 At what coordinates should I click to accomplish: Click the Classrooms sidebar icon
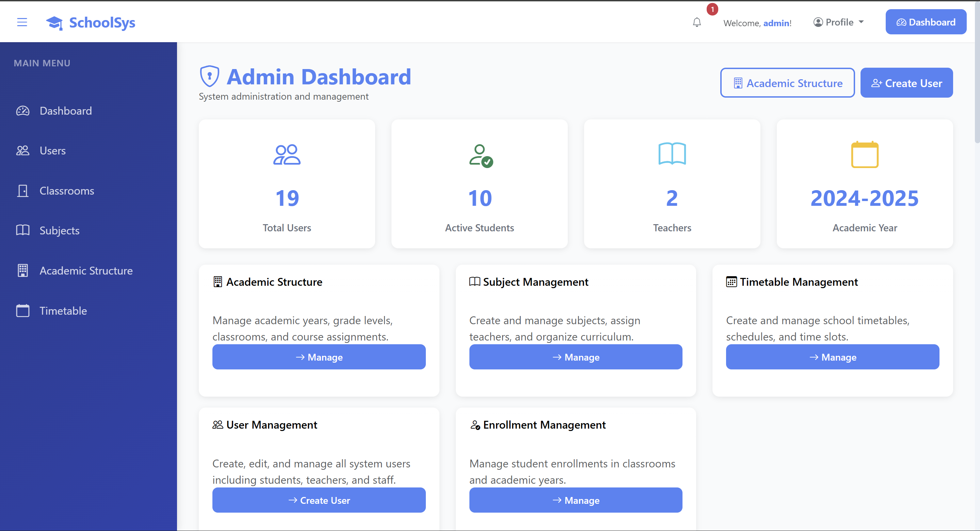[22, 190]
